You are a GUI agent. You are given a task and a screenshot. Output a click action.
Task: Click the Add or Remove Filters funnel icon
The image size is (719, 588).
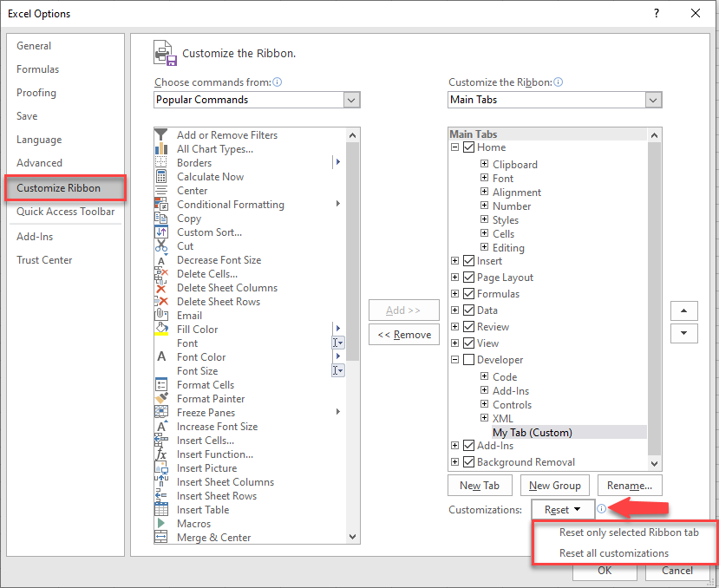[161, 134]
